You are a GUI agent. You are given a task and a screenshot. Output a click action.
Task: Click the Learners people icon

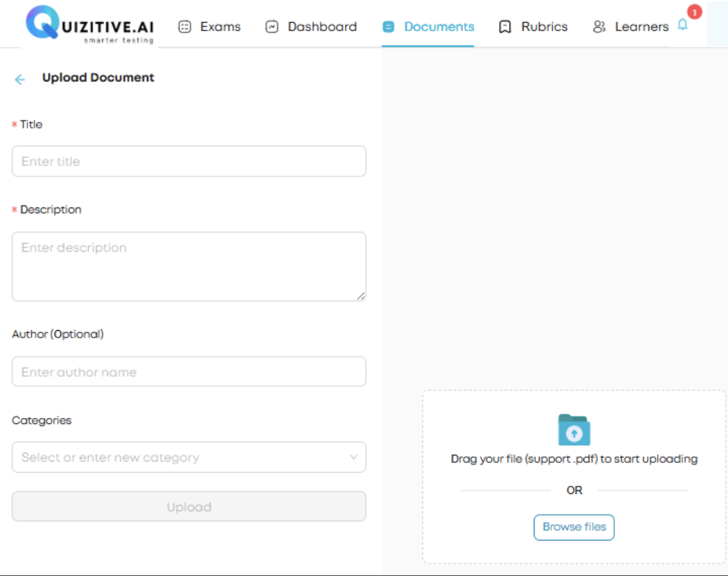pyautogui.click(x=598, y=26)
